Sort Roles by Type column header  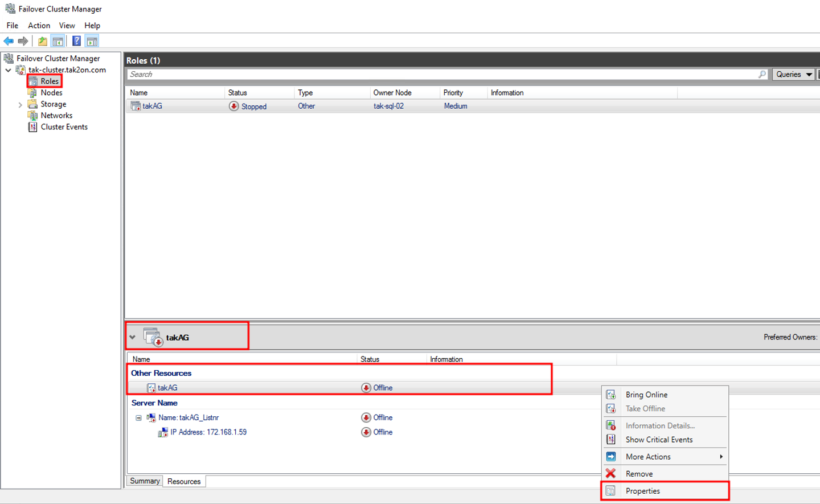click(x=332, y=93)
